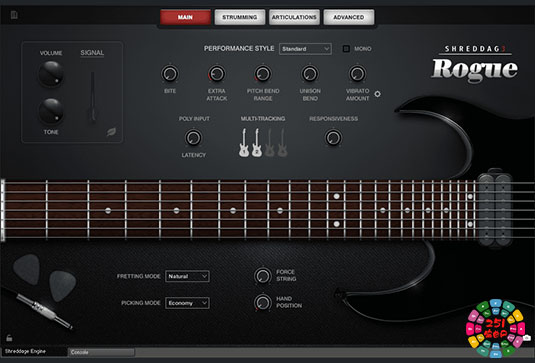Enable third multi-tracking guitar icon
This screenshot has width=535, height=363.
pyautogui.click(x=270, y=143)
